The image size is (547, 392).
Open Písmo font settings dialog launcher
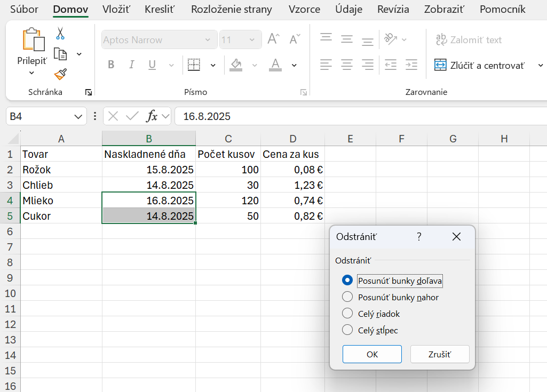point(304,92)
